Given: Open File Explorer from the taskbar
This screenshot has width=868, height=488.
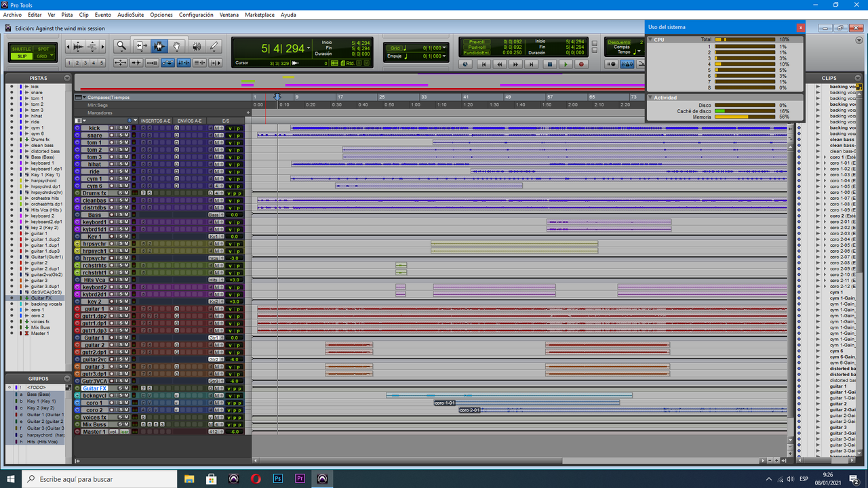Looking at the screenshot, I should tap(189, 479).
